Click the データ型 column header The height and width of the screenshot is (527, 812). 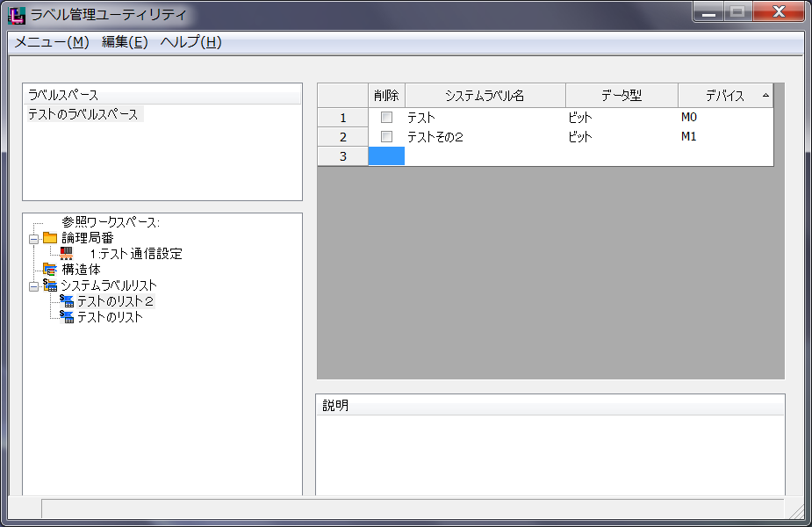pos(622,96)
